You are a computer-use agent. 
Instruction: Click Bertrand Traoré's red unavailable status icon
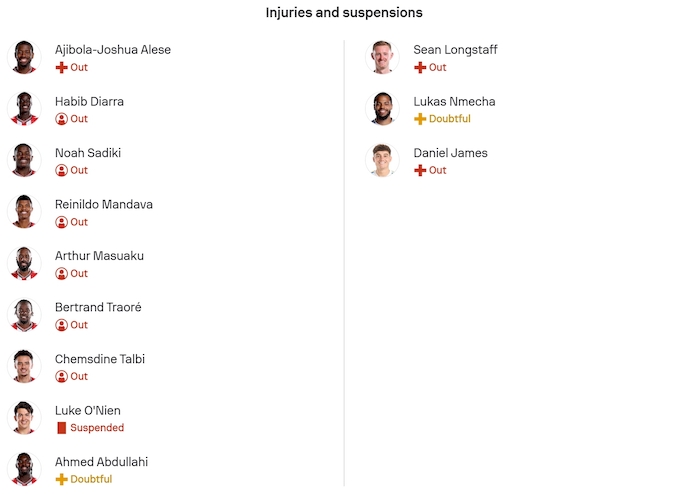[61, 325]
